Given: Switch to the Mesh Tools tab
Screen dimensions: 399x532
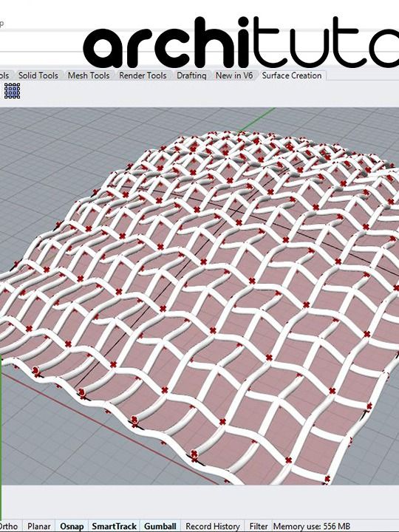Looking at the screenshot, I should point(89,75).
